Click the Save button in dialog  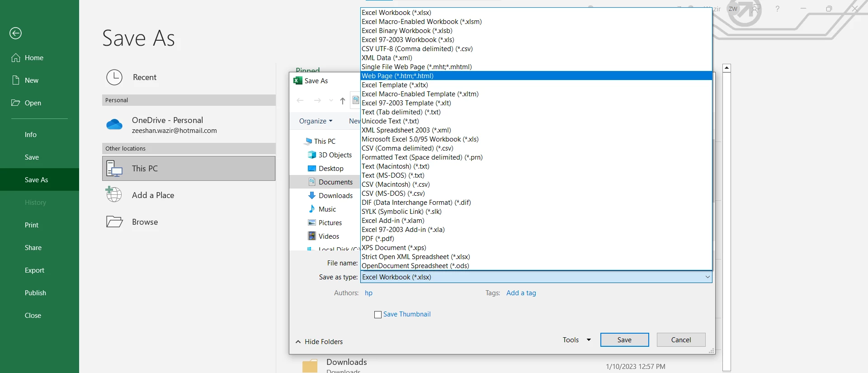[624, 340]
